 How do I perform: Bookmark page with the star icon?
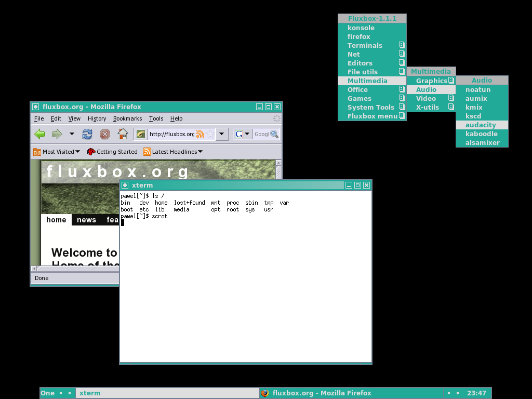tap(210, 134)
